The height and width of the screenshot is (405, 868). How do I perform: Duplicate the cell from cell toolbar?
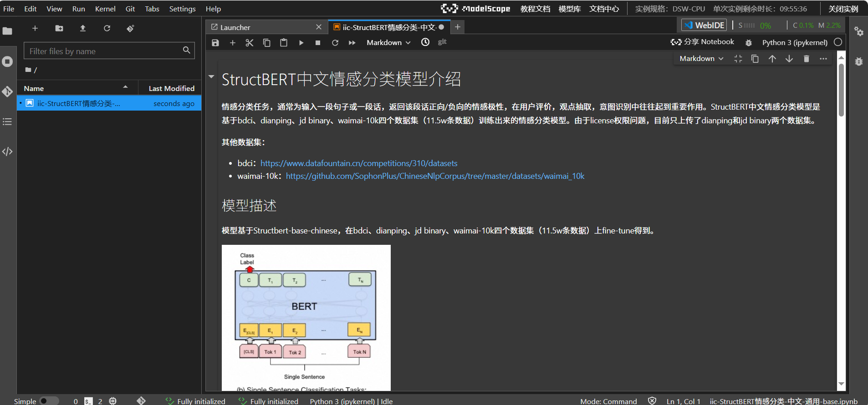[x=755, y=59]
